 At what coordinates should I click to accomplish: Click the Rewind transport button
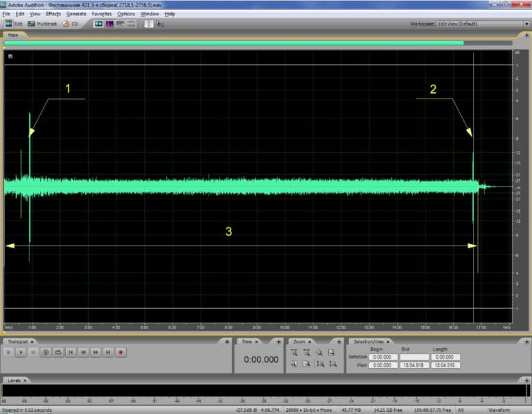coord(83,352)
